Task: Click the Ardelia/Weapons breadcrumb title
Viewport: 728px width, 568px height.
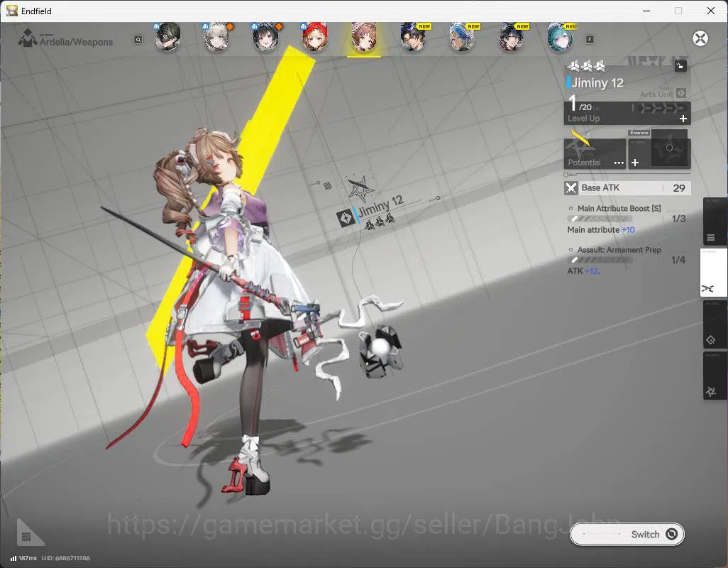Action: click(x=76, y=42)
